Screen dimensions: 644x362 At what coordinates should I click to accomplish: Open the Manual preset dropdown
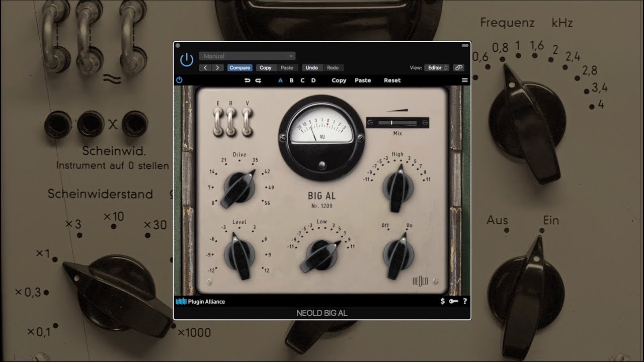247,56
